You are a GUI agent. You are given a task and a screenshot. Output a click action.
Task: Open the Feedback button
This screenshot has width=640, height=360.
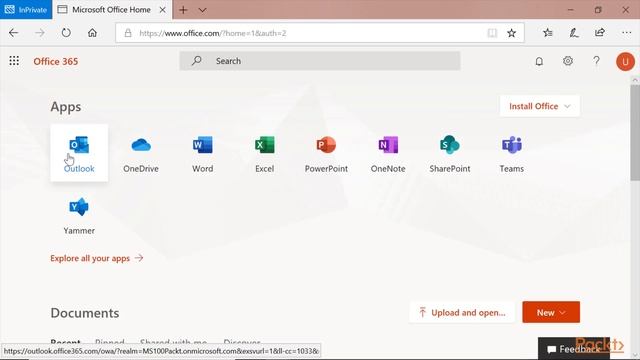point(574,349)
